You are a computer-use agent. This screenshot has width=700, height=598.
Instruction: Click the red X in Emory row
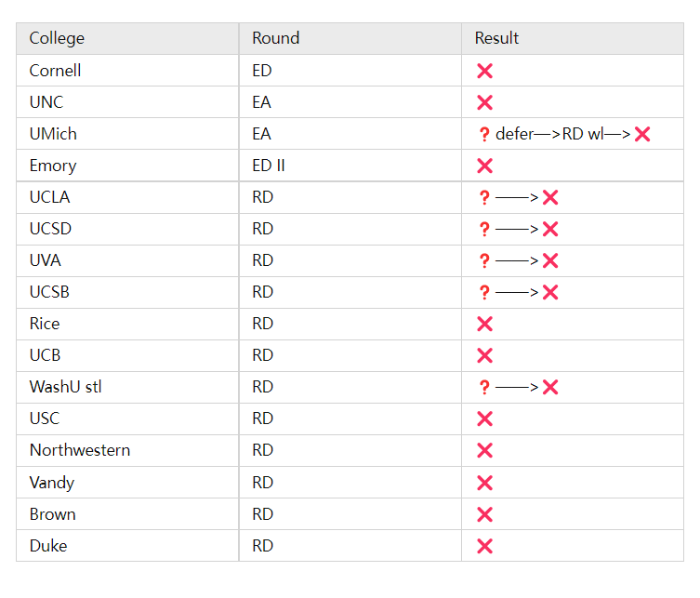point(484,166)
